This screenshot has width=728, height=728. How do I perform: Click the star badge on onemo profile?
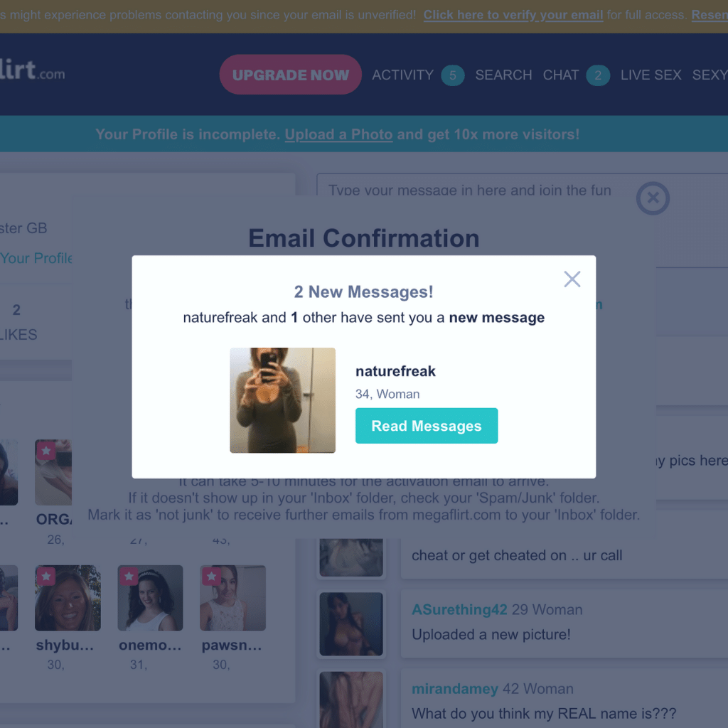[129, 576]
